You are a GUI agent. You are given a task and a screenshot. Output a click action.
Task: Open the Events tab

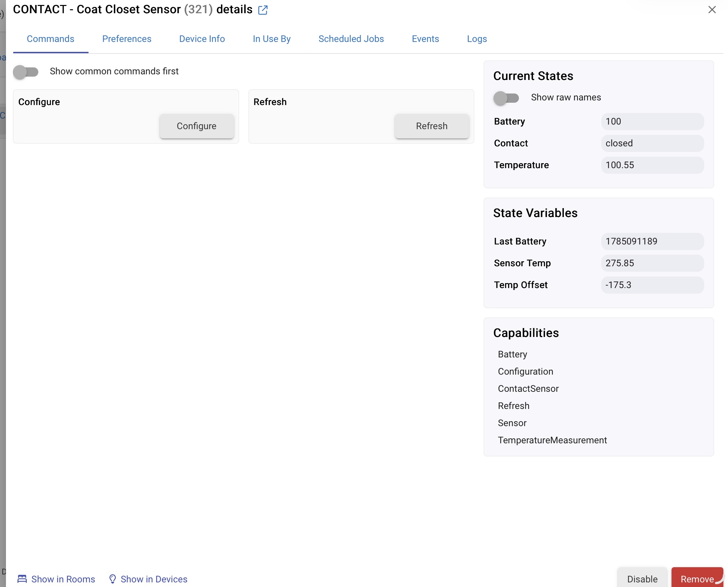(x=425, y=39)
